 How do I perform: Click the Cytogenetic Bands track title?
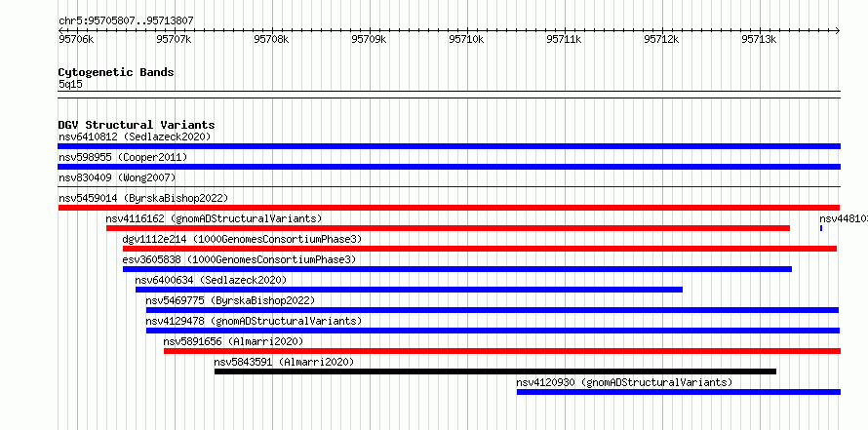click(116, 72)
